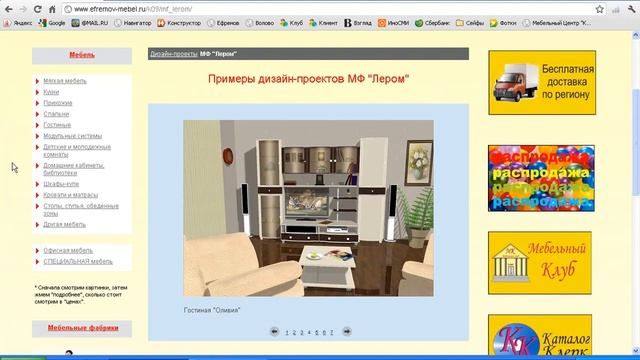Open the Сейфы bookmarks folder
Image resolution: width=640 pixels, height=360 pixels.
[470, 23]
